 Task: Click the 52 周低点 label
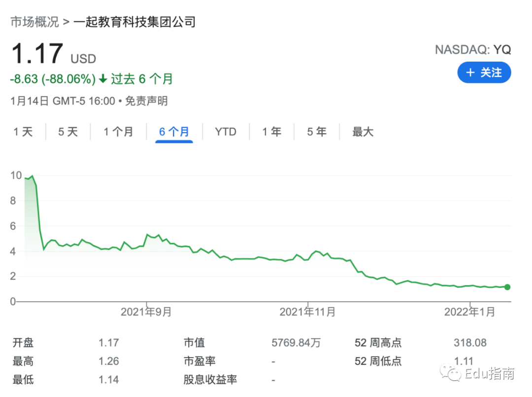click(378, 361)
